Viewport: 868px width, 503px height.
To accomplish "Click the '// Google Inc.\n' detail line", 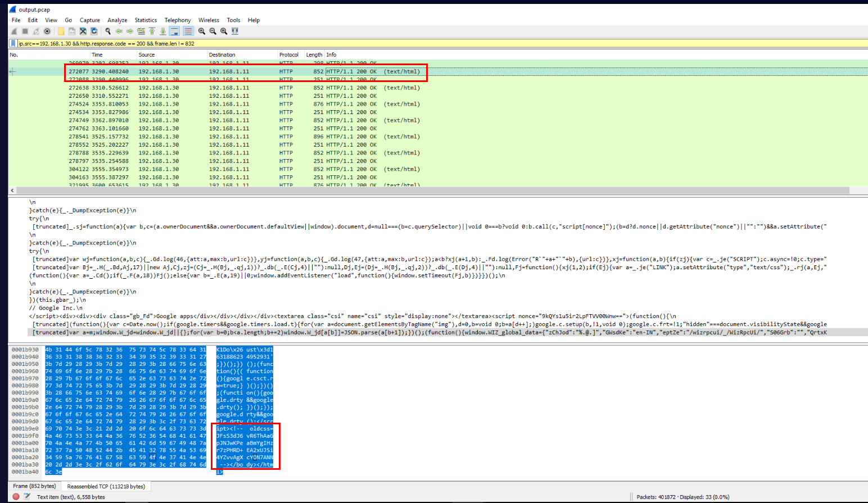I will 56,308.
